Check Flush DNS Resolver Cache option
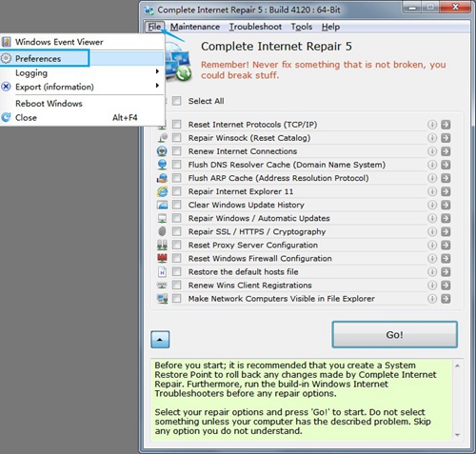 click(177, 165)
